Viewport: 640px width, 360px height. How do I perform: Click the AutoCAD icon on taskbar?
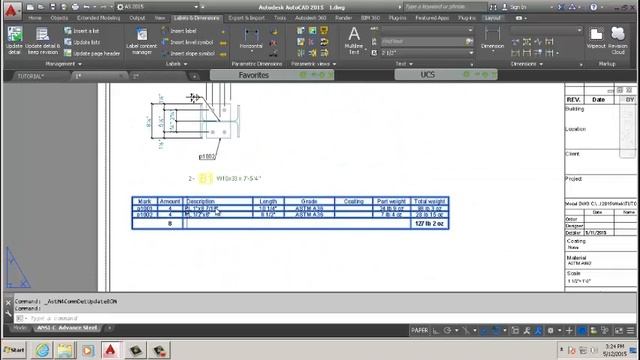(x=111, y=350)
